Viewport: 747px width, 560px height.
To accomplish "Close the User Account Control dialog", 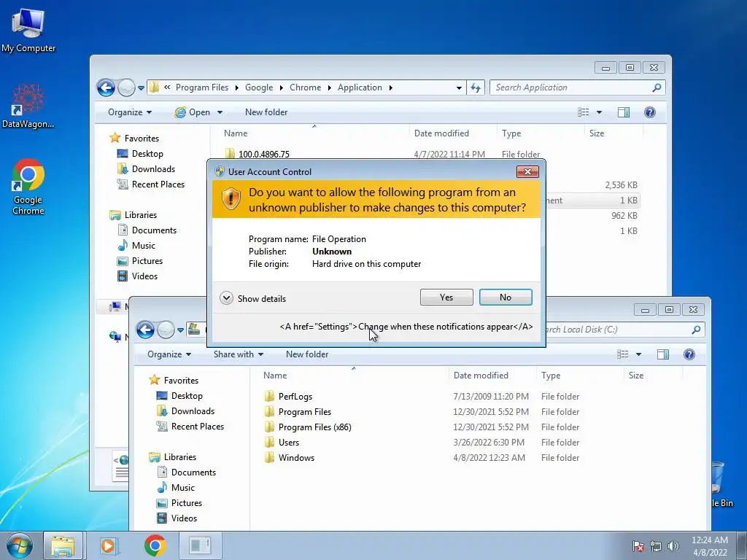I will (x=527, y=171).
